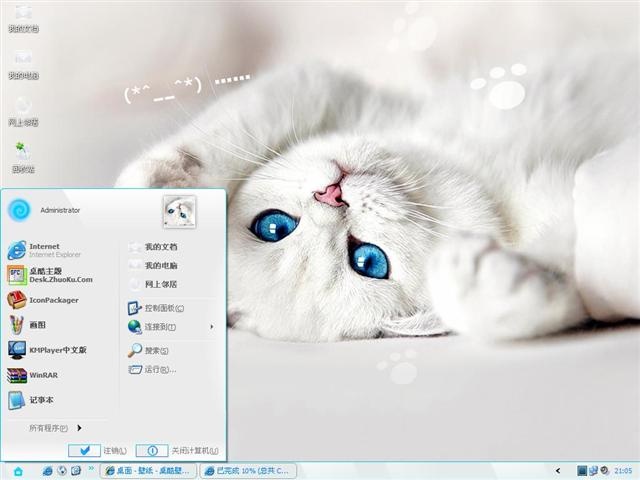This screenshot has width=640, height=480.
Task: Launch IconPackager from the start menu
Action: click(x=43, y=300)
